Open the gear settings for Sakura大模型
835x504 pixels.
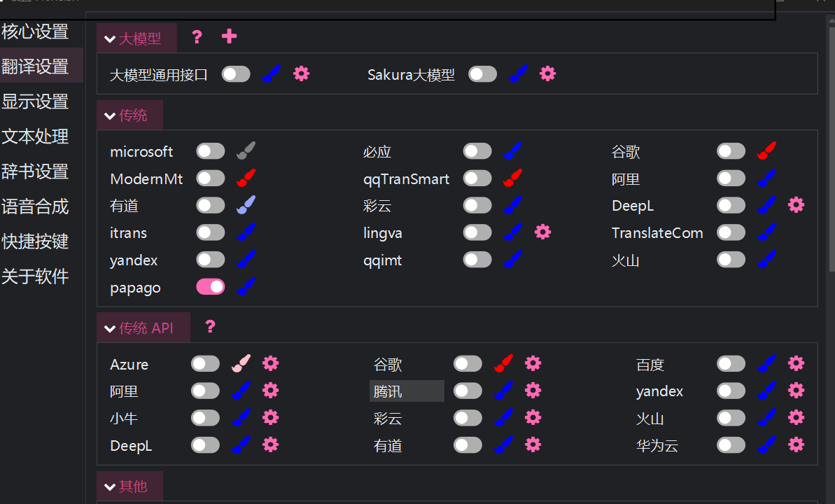click(x=547, y=73)
